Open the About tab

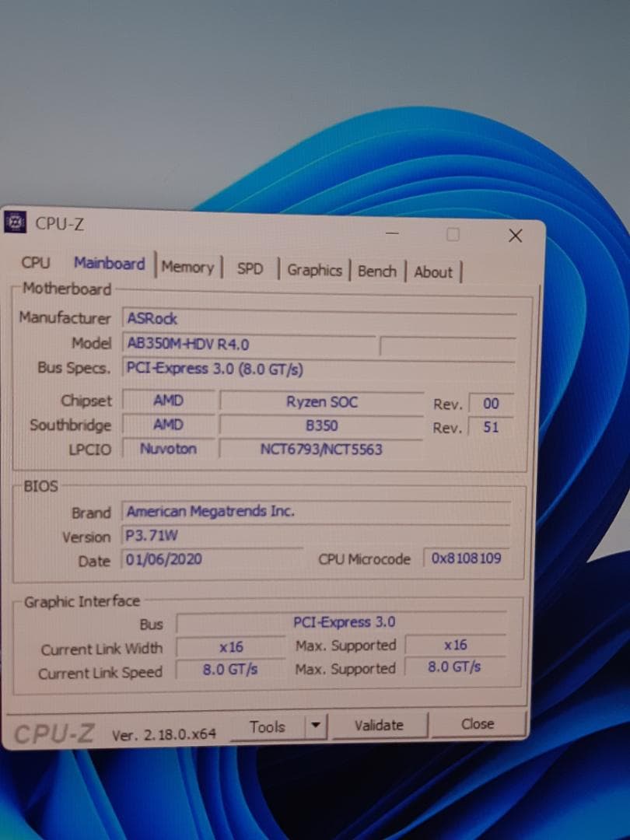(x=433, y=272)
